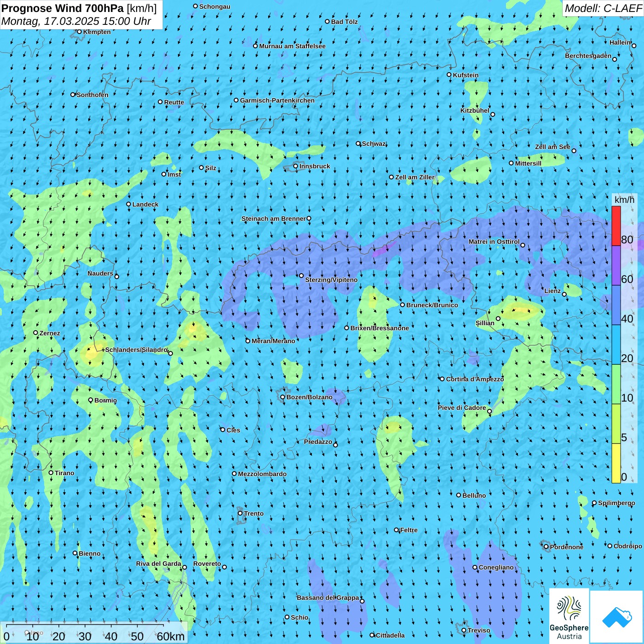
Task: Click the Tirano city label
Action: coord(64,473)
